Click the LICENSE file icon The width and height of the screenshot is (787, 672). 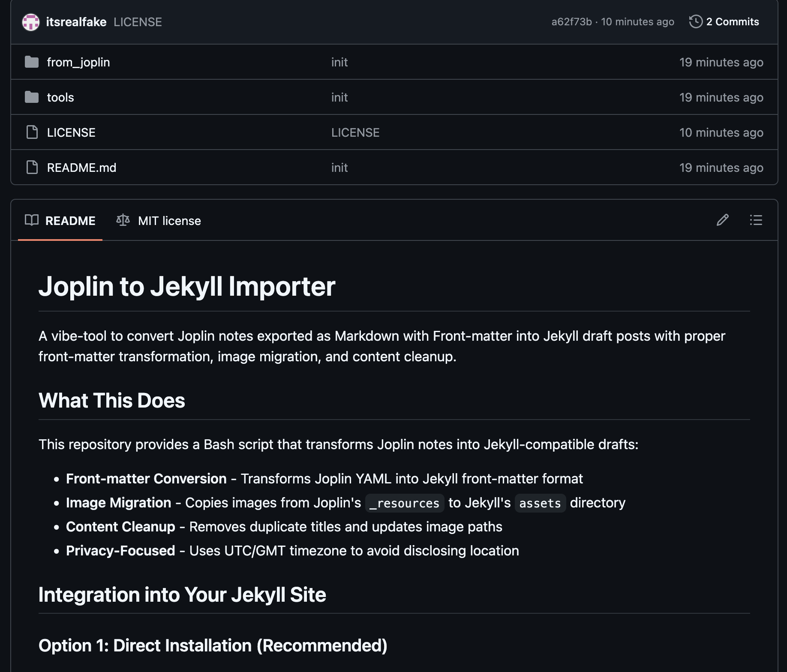click(32, 132)
